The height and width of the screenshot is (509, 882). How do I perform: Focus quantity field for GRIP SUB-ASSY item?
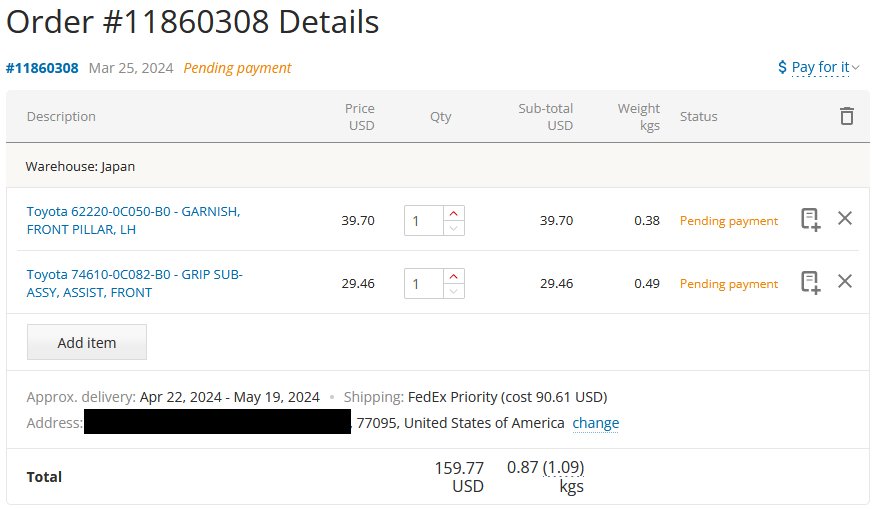[424, 283]
